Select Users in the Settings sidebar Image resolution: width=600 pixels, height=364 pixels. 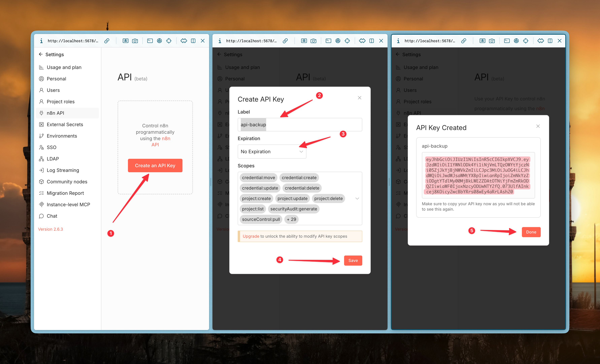53,90
